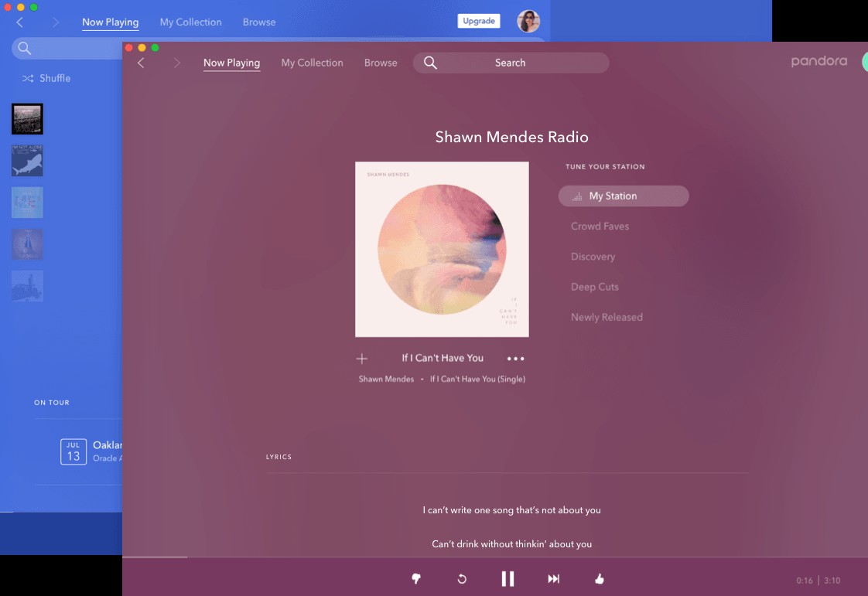Open the fourth album thumbnail above the bottom cover
The width and height of the screenshot is (868, 596).
(27, 244)
